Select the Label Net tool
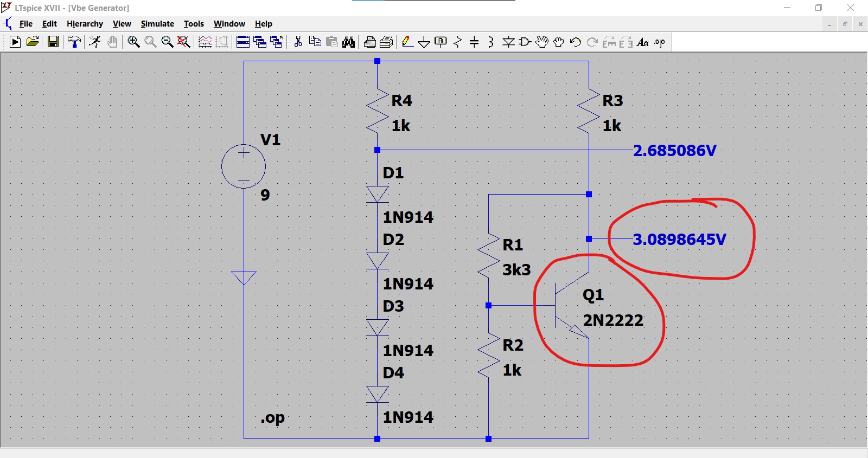868x458 pixels. click(441, 42)
